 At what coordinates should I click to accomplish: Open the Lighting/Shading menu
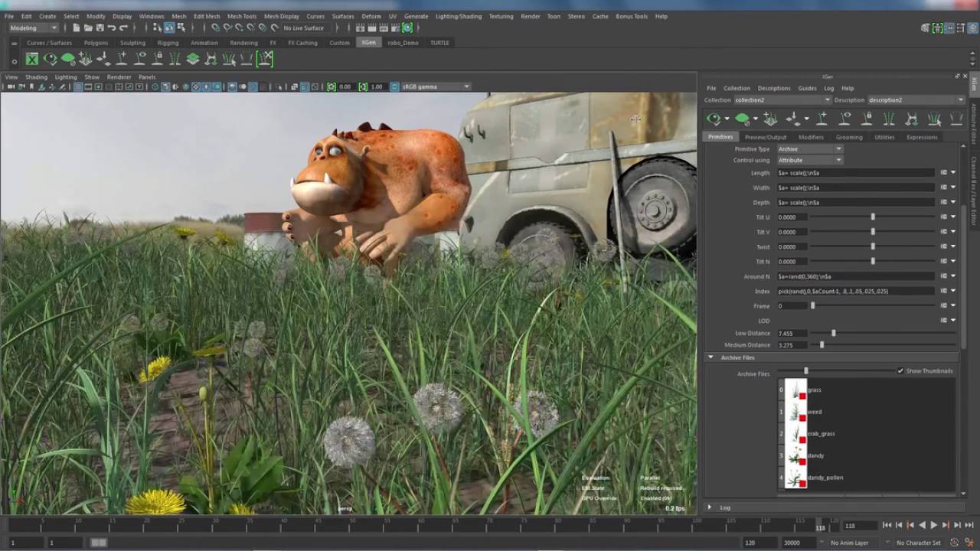(459, 16)
